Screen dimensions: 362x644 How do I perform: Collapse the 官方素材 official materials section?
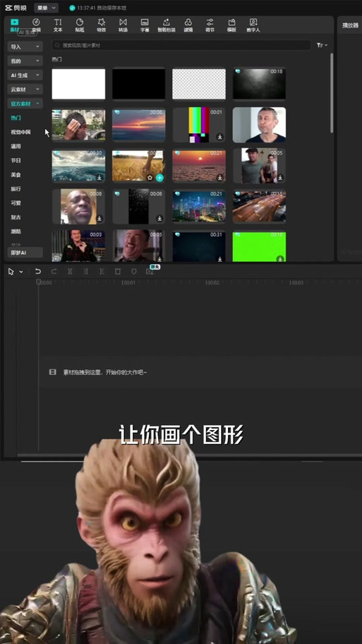pyautogui.click(x=25, y=104)
